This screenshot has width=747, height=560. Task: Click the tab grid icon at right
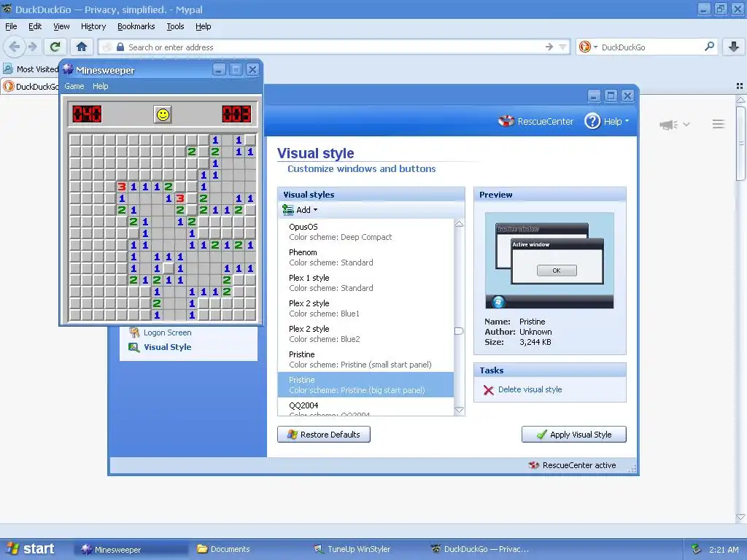740,86
